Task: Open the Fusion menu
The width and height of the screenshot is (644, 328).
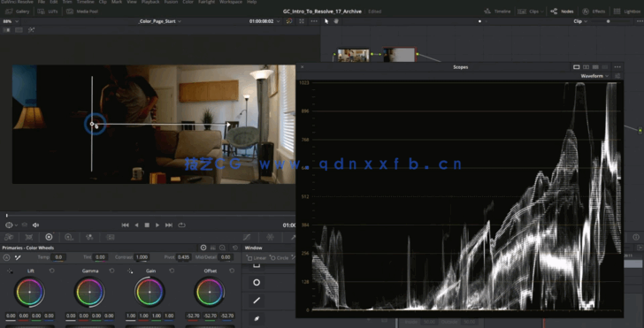Action: pos(171,2)
